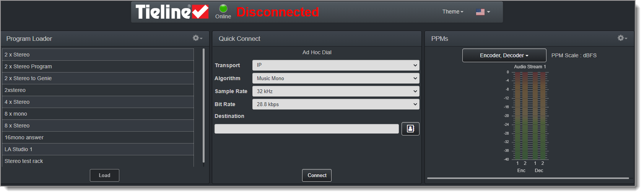This screenshot has height=195, width=644.
Task: Click the Connect button
Action: [317, 176]
